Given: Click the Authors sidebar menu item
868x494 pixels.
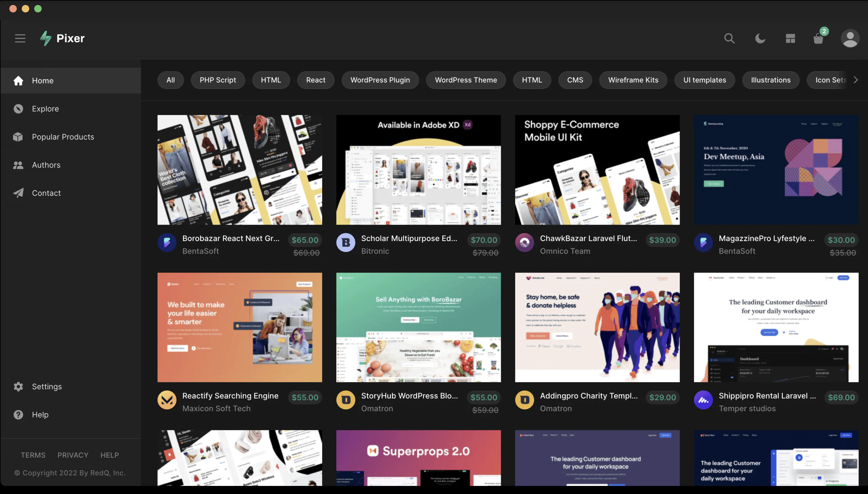Looking at the screenshot, I should pos(46,164).
